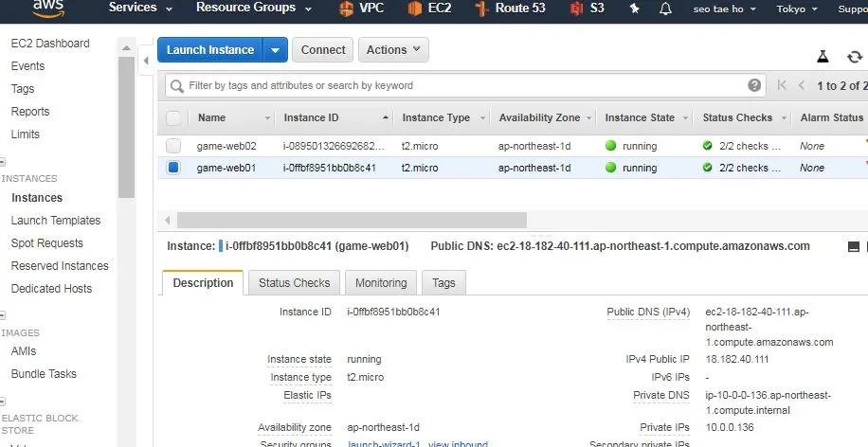Collapse the INSTANCES sidebar section
868x447 pixels.
(2, 162)
